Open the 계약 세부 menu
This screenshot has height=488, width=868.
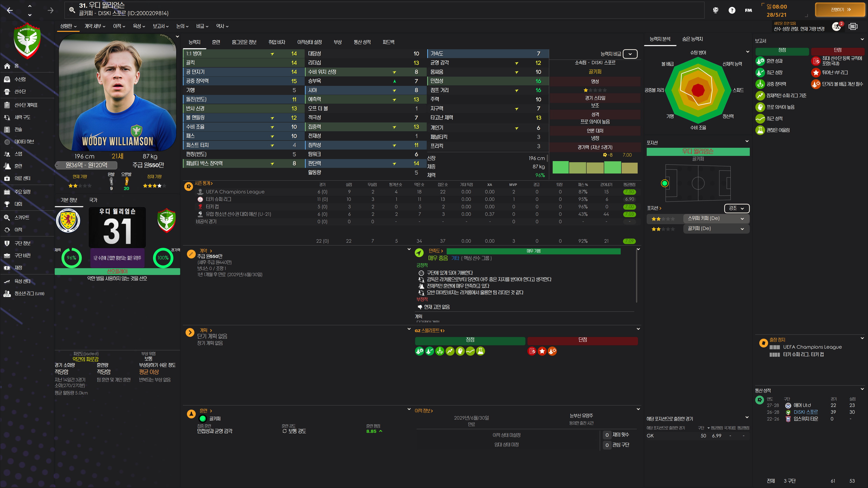(95, 26)
